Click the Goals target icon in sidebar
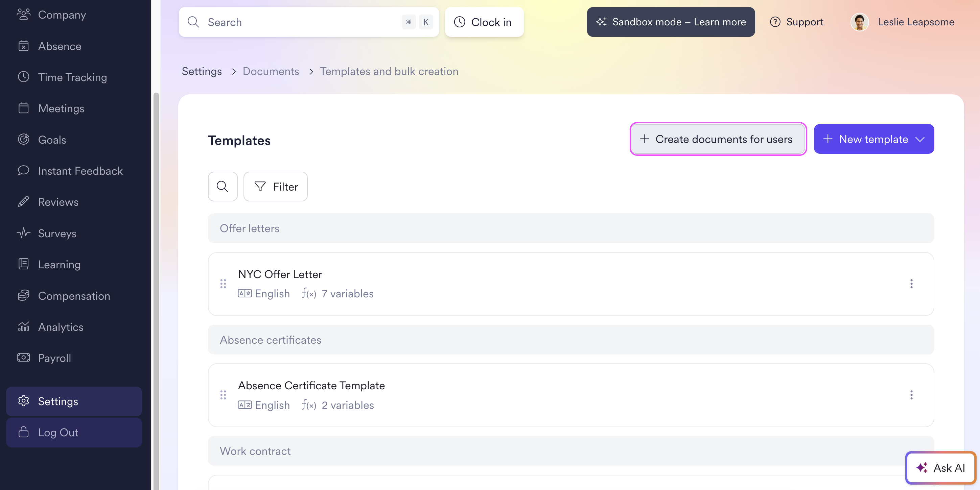The height and width of the screenshot is (490, 980). point(24,140)
